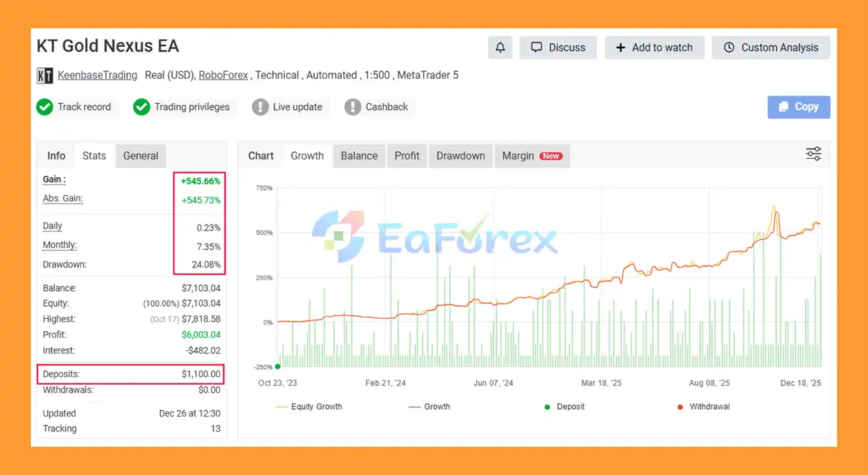Click the Add to watch button

pos(654,47)
